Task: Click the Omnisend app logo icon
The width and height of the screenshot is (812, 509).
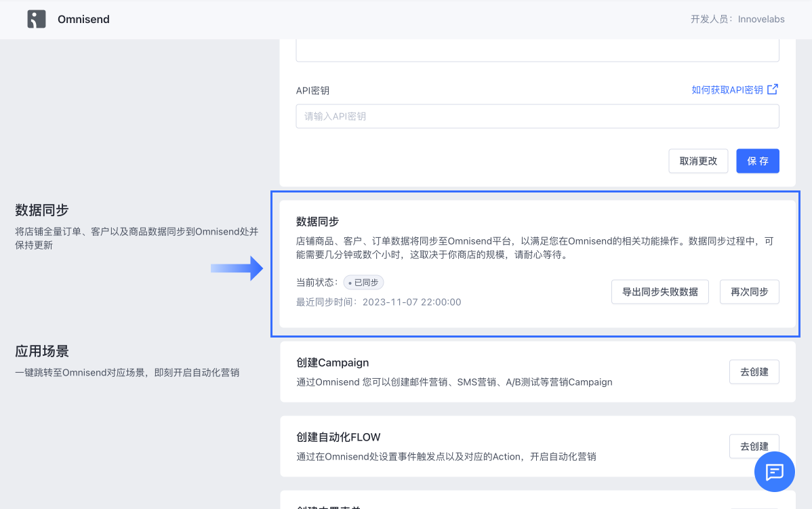Action: coord(36,19)
